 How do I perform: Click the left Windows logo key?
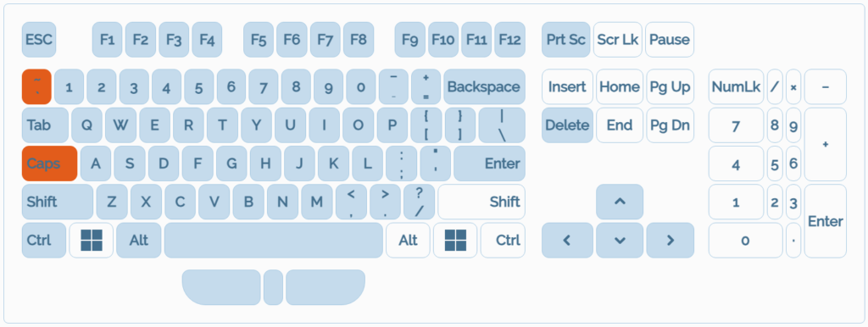click(92, 240)
